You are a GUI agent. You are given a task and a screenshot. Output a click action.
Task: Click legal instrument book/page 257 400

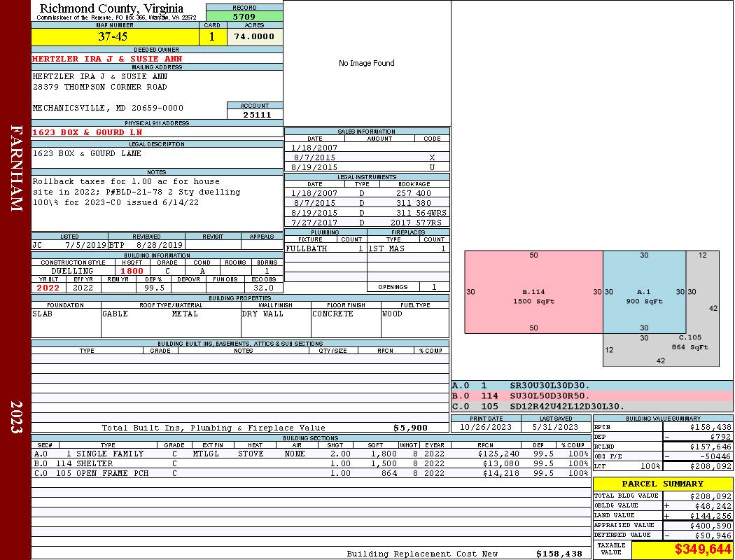click(x=414, y=193)
